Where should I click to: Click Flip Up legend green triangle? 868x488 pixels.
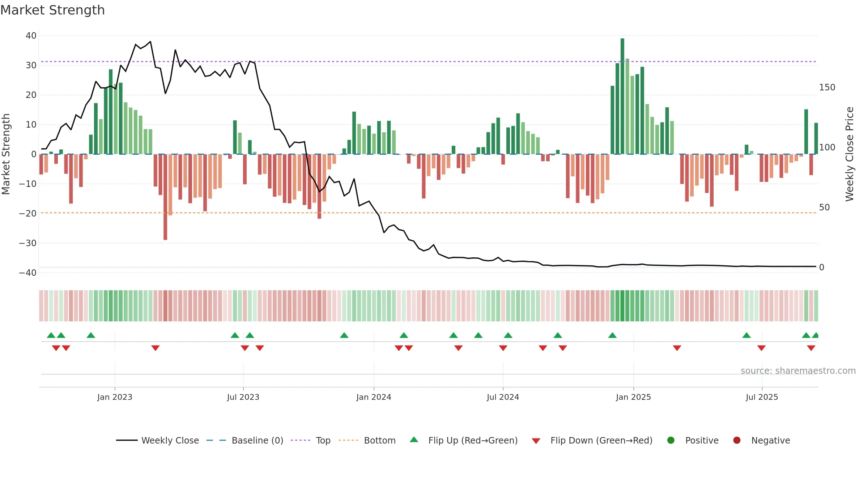click(x=414, y=440)
